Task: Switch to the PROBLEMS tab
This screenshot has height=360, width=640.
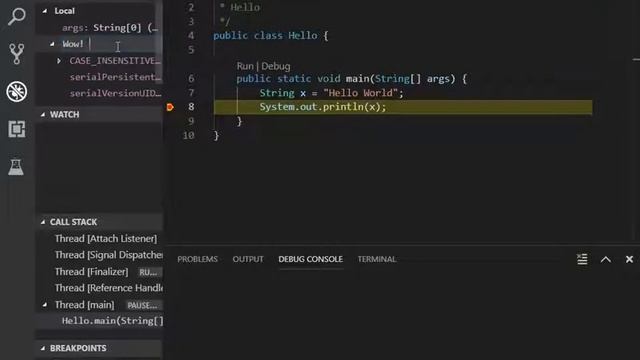Action: point(198,259)
